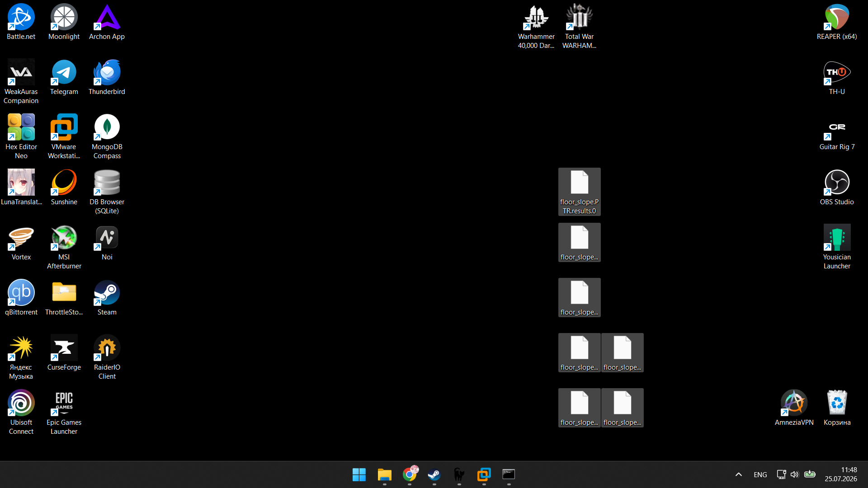This screenshot has height=488, width=868.
Task: Click the LunaTranslator shortcut
Action: (21, 188)
